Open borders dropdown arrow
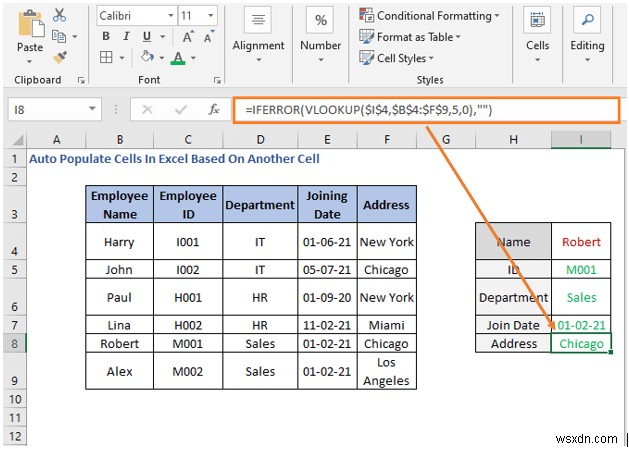Viewport: 629px width, 449px height. pos(122,58)
